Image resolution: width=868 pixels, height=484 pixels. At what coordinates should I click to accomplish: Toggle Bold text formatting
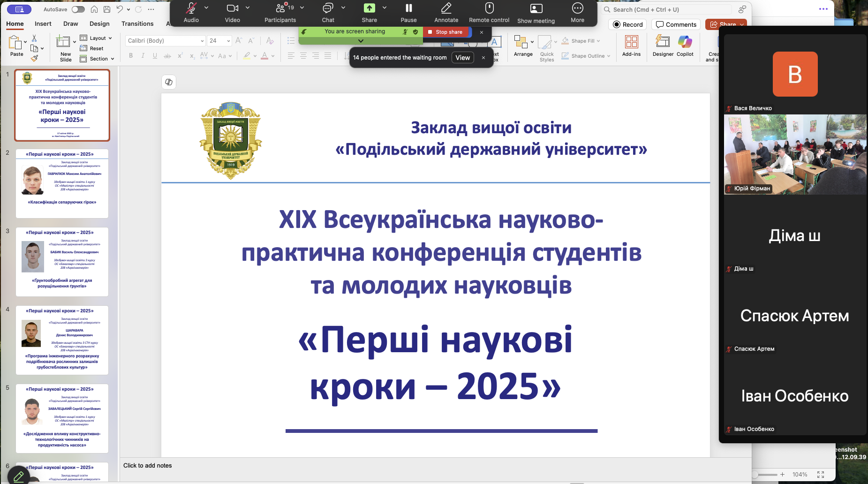(x=131, y=56)
